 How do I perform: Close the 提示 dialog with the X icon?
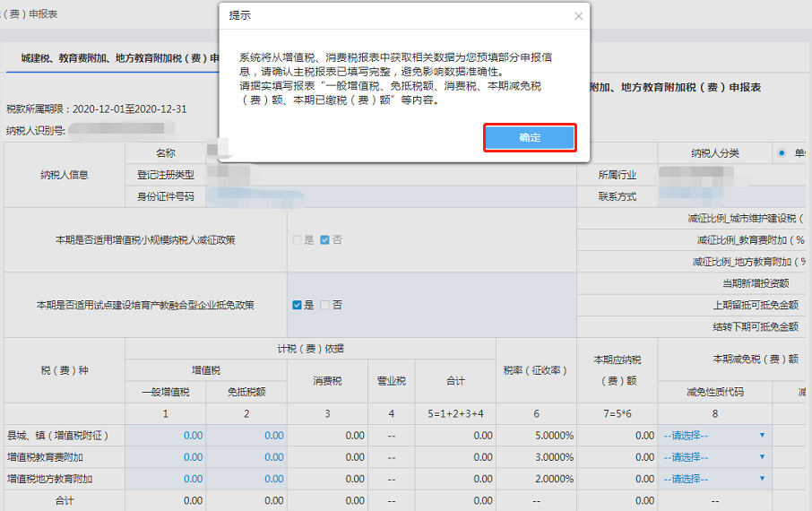[578, 16]
